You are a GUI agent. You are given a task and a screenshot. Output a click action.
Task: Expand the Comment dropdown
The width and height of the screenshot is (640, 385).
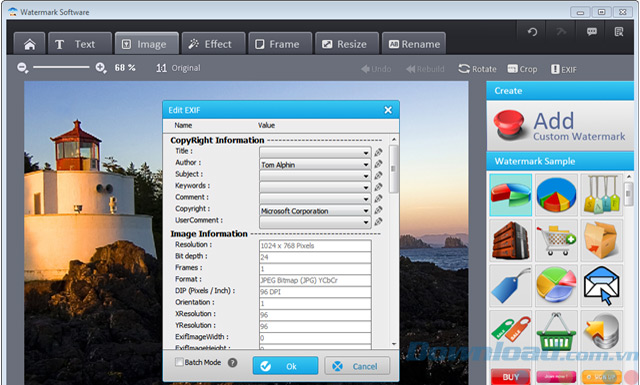[366, 199]
